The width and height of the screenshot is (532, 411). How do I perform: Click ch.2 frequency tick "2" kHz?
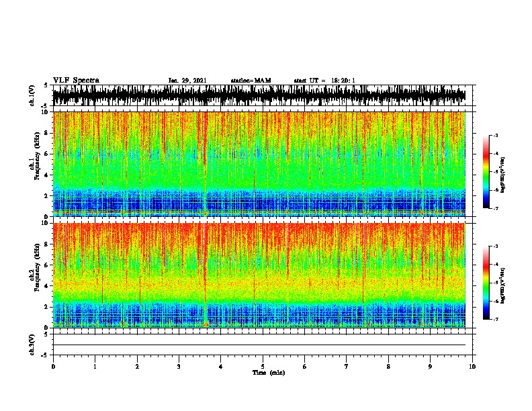[x=47, y=307]
